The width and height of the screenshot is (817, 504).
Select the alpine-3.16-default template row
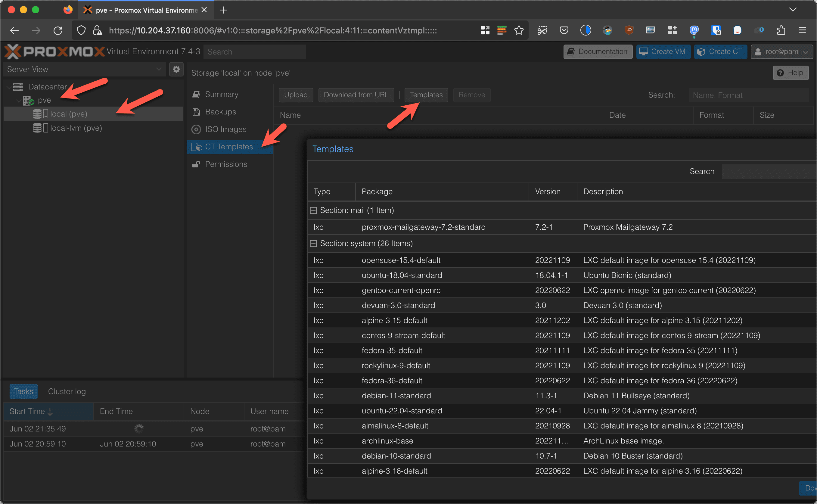pyautogui.click(x=562, y=471)
